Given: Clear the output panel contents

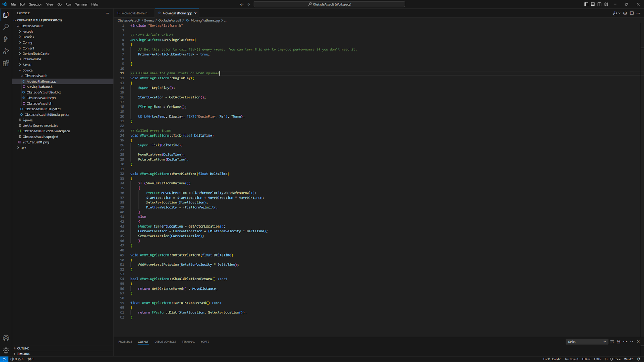Looking at the screenshot, I should 612,342.
